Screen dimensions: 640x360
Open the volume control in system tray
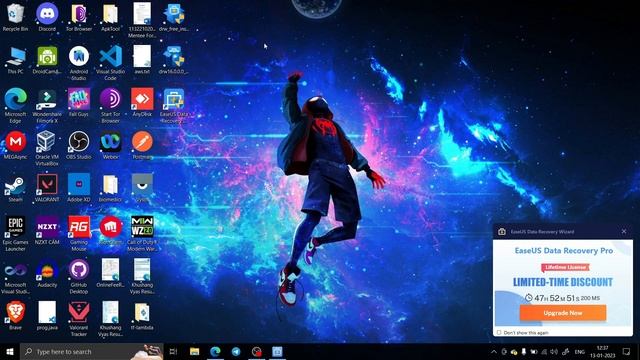tap(554, 351)
